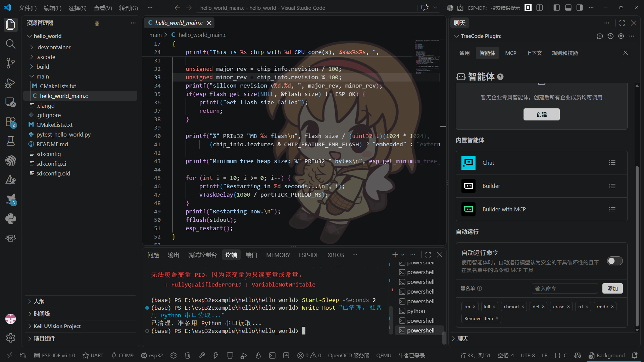Open TraeCode plugin settings gear
644x362 pixels.
coord(621,36)
